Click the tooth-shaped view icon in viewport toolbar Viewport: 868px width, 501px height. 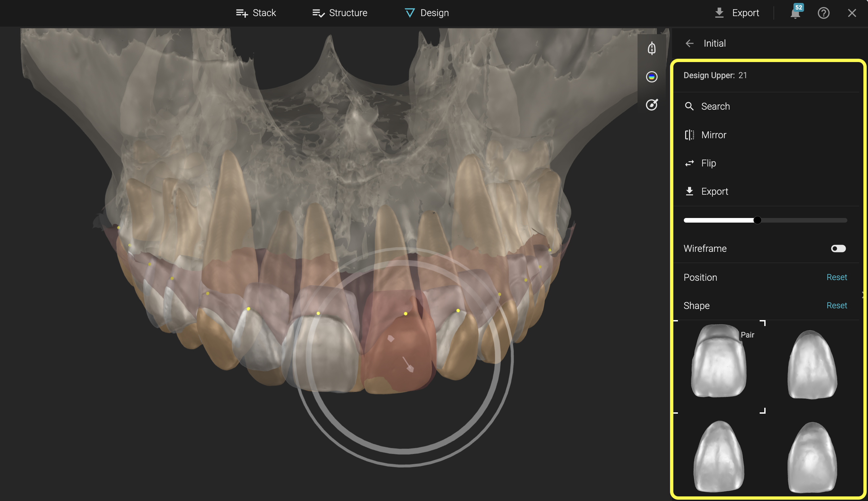(652, 49)
